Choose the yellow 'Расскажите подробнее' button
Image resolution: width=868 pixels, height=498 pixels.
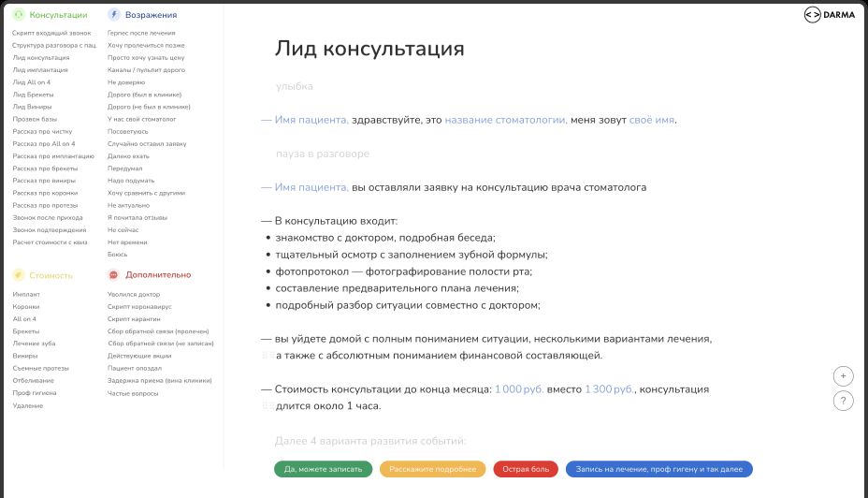pyautogui.click(x=432, y=470)
